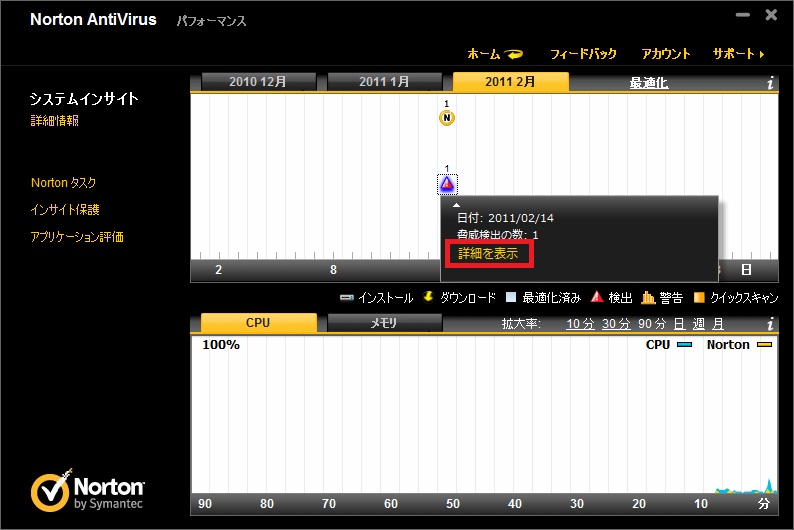Set zoom to 週 (week)
Image resolution: width=794 pixels, height=530 pixels.
coord(698,324)
